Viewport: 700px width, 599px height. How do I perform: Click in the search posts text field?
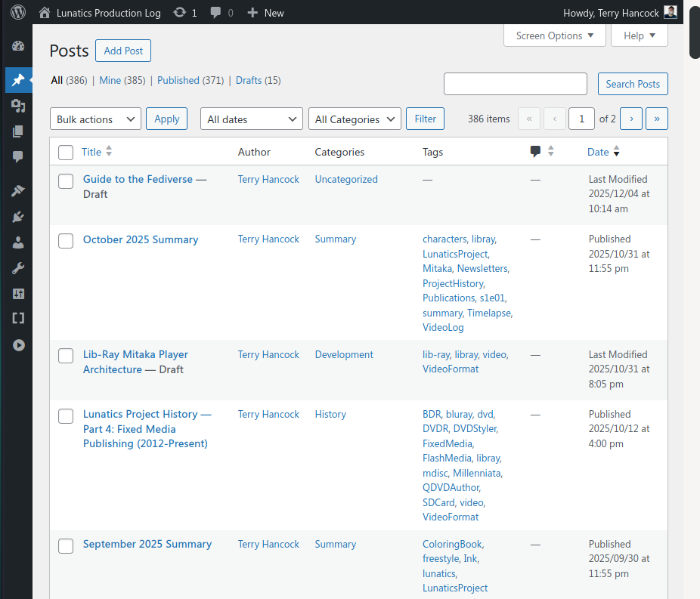[x=515, y=84]
